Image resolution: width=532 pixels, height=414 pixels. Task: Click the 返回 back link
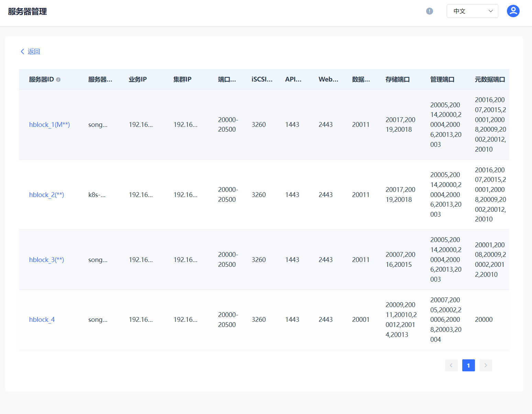point(34,52)
